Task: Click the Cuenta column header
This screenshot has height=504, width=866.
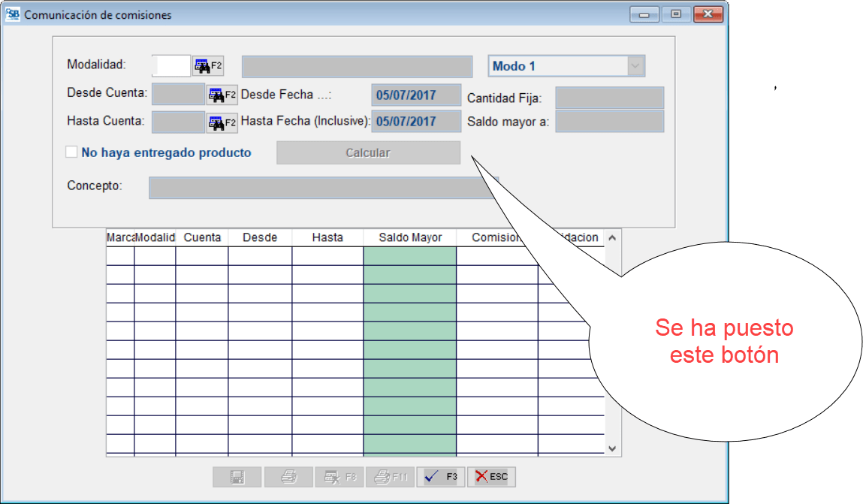Action: pos(202,237)
